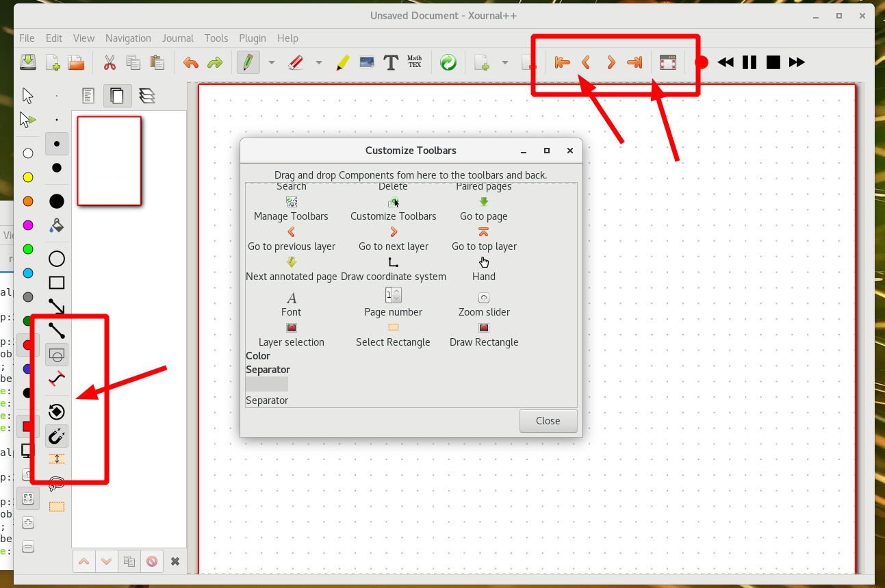
Task: Undo the last action
Action: pyautogui.click(x=191, y=63)
